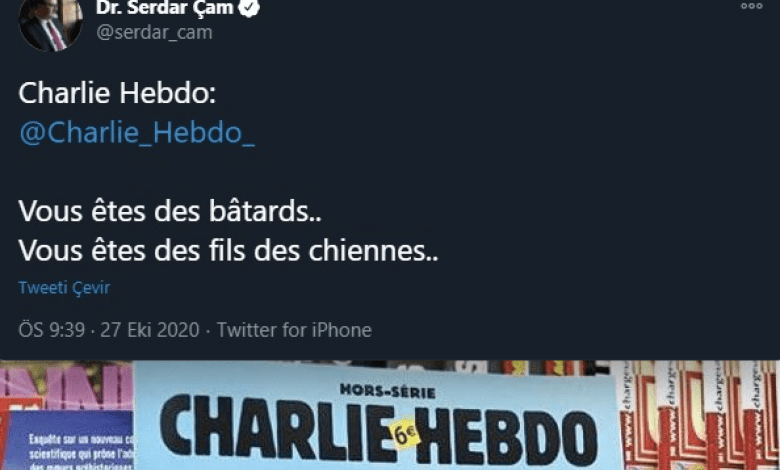Click the ÖS 9:39 timestamp
Viewport: 780px width, 470px height.
52,330
